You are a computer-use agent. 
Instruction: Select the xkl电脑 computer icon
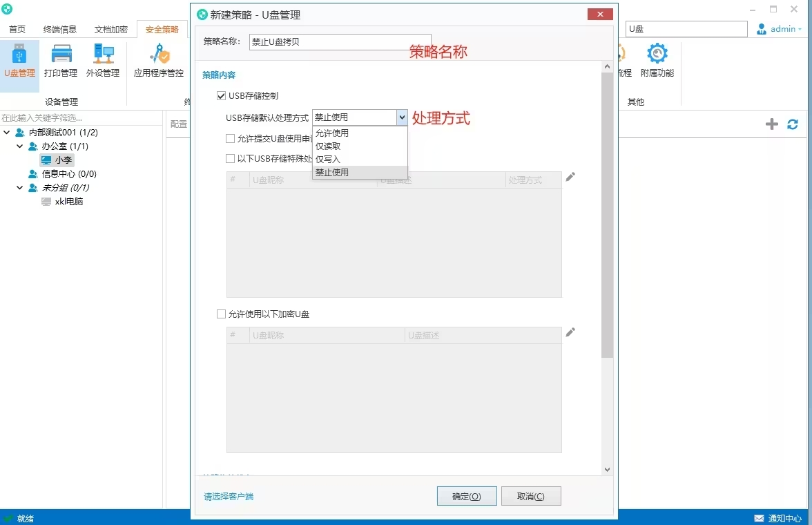click(46, 202)
